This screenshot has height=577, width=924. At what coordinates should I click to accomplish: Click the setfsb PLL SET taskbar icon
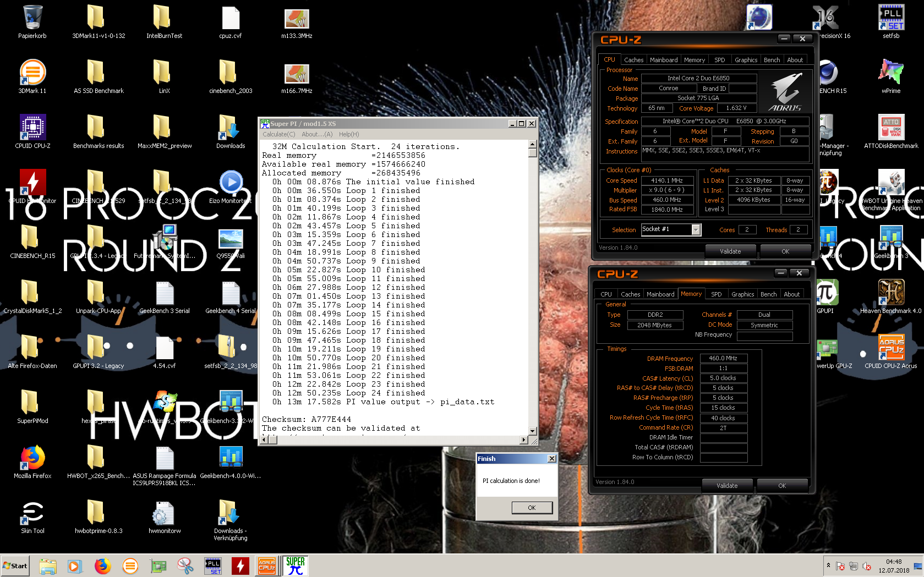[x=213, y=565]
